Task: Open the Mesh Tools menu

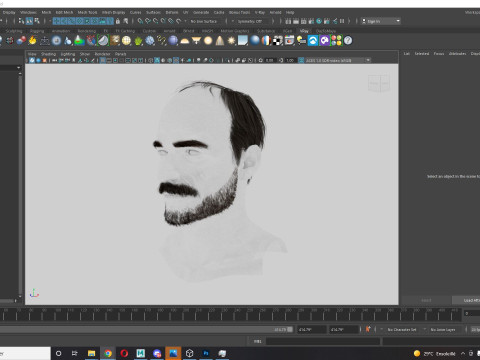Action: (x=87, y=12)
